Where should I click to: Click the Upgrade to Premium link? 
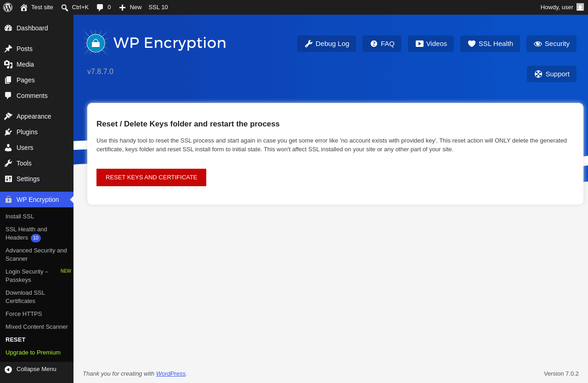pos(33,353)
